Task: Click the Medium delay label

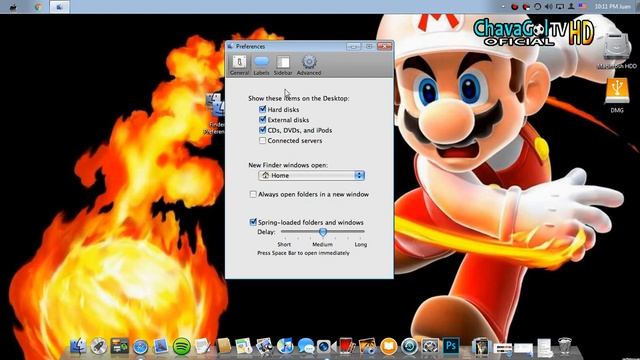Action: pos(322,244)
